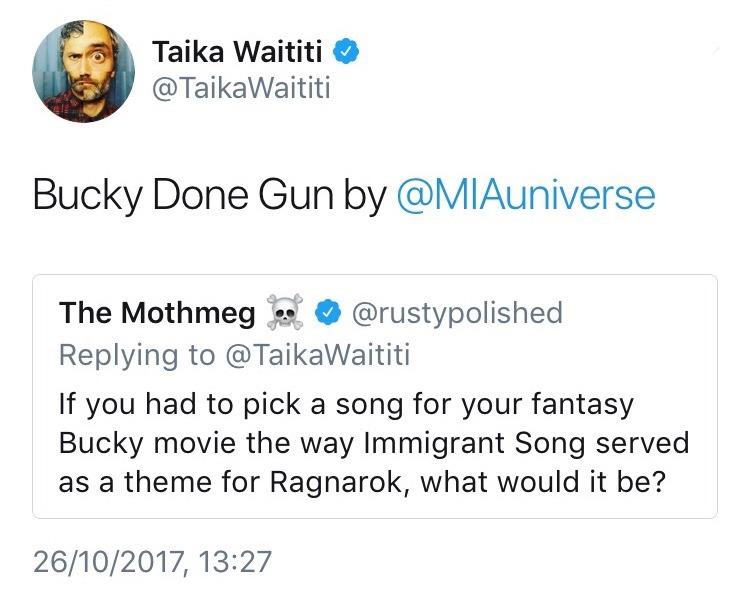Image resolution: width=750 pixels, height=600 pixels.
Task: Click the @TaikaWaititi handle under the display name
Action: point(240,88)
